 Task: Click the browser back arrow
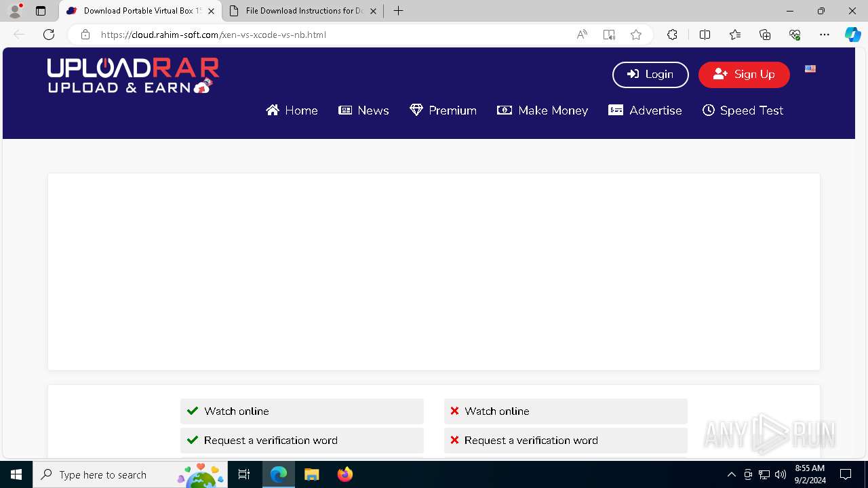(19, 35)
